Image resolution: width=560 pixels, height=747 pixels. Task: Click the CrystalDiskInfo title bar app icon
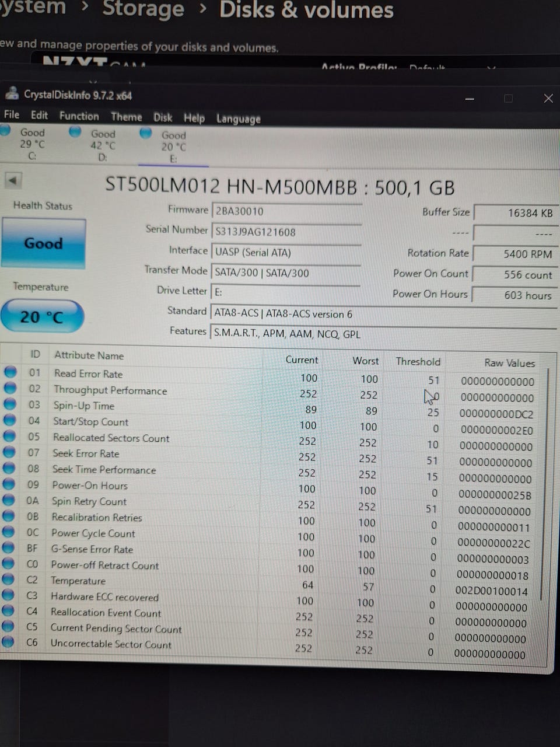[x=12, y=93]
